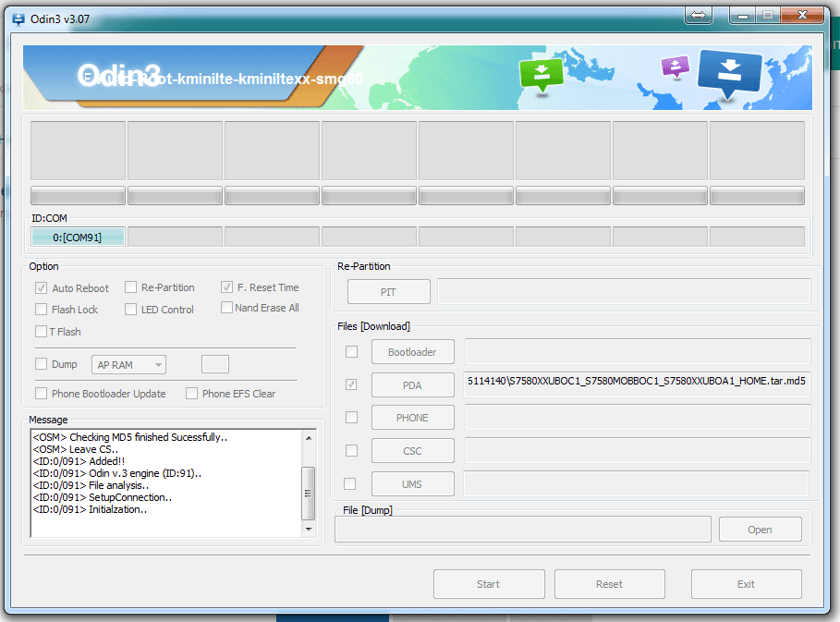Screen dimensions: 840x622
Task: Click the large blue download icon in banner
Action: pyautogui.click(x=728, y=74)
